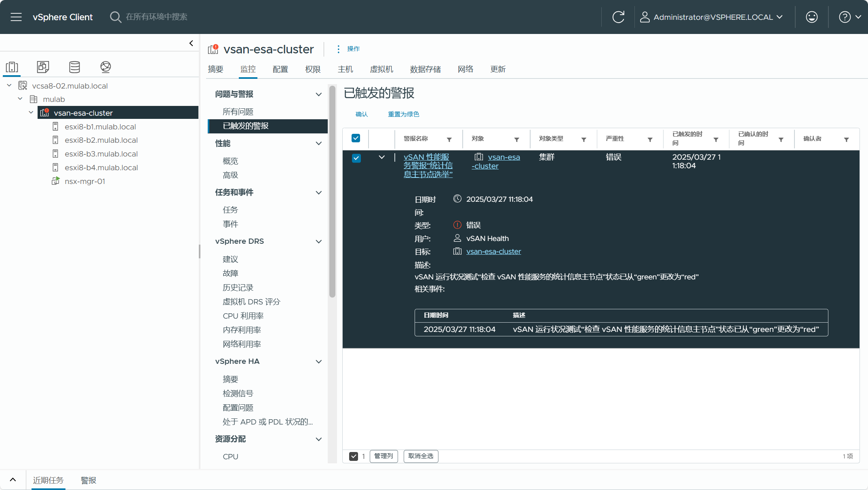Open the Storage inventory view icon
The image size is (868, 490).
74,67
